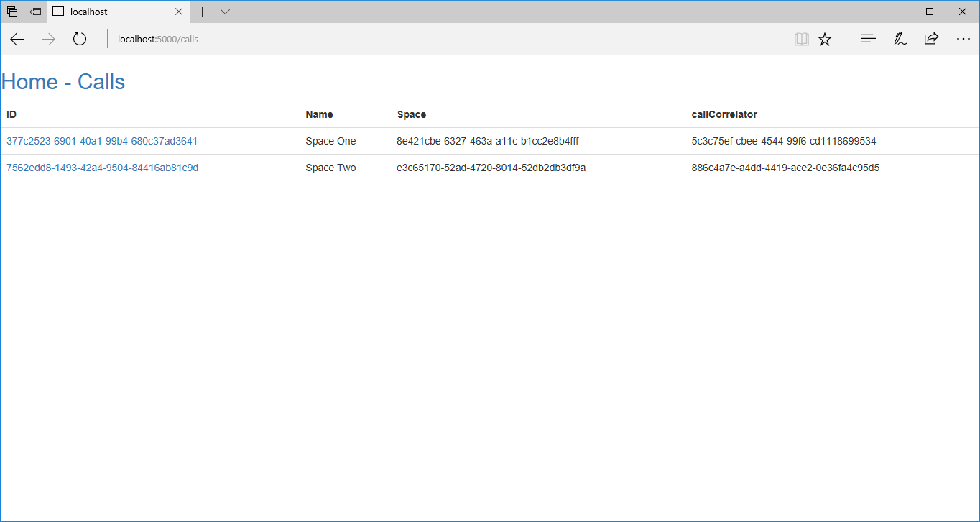980x522 pixels.
Task: Add page to favorites with star icon
Action: pos(825,40)
